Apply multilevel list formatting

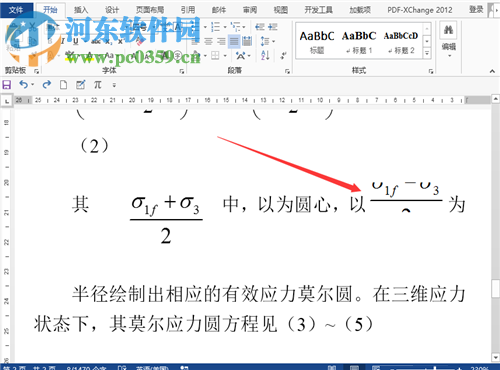pos(235,27)
